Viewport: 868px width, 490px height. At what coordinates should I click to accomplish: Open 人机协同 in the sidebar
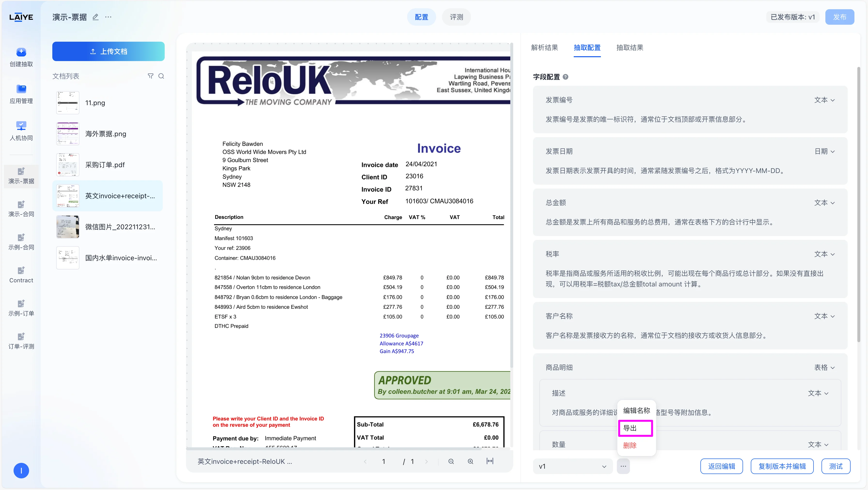21,131
